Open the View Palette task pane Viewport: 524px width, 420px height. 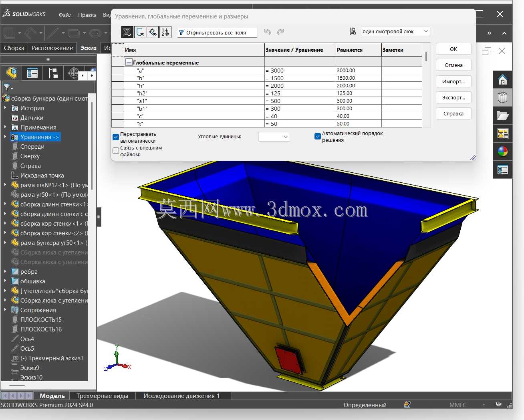(x=502, y=133)
